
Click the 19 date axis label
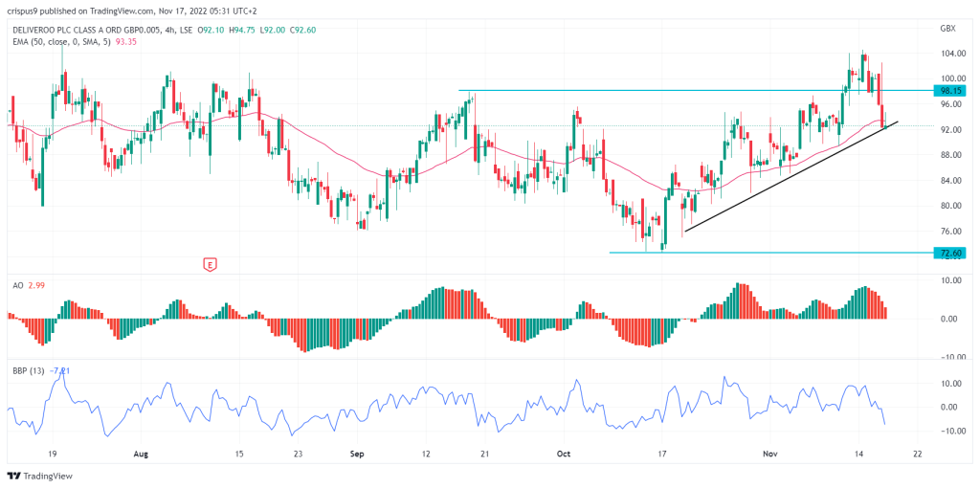coord(53,455)
